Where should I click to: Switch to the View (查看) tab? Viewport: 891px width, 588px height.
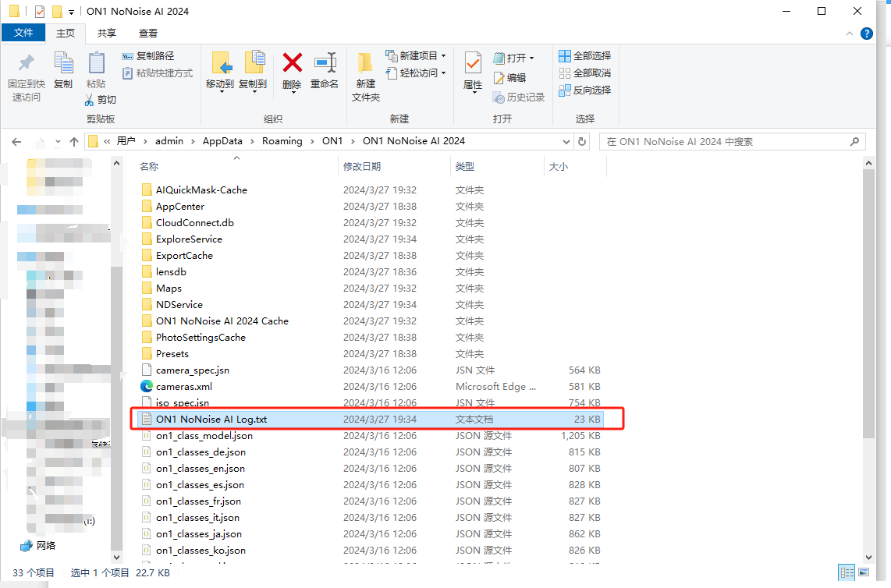coord(147,33)
